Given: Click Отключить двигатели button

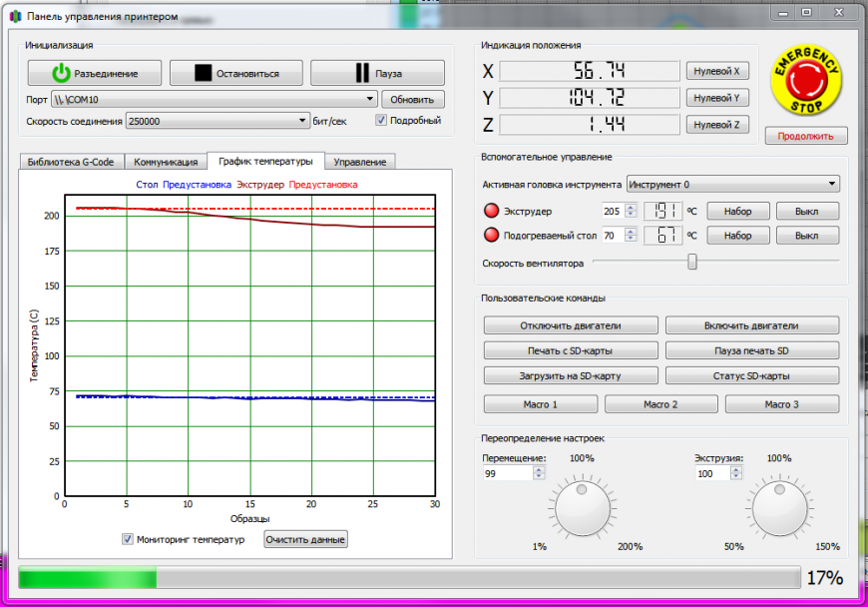Looking at the screenshot, I should [x=571, y=325].
